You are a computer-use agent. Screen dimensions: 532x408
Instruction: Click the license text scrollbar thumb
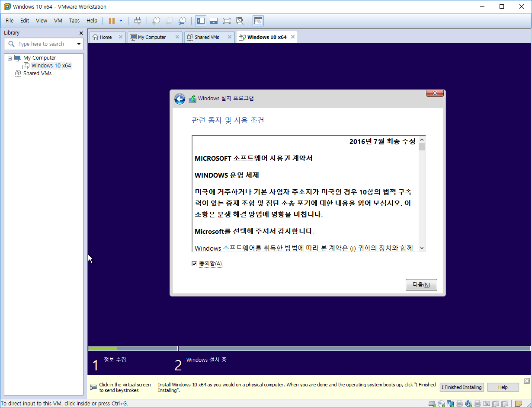tap(422, 147)
